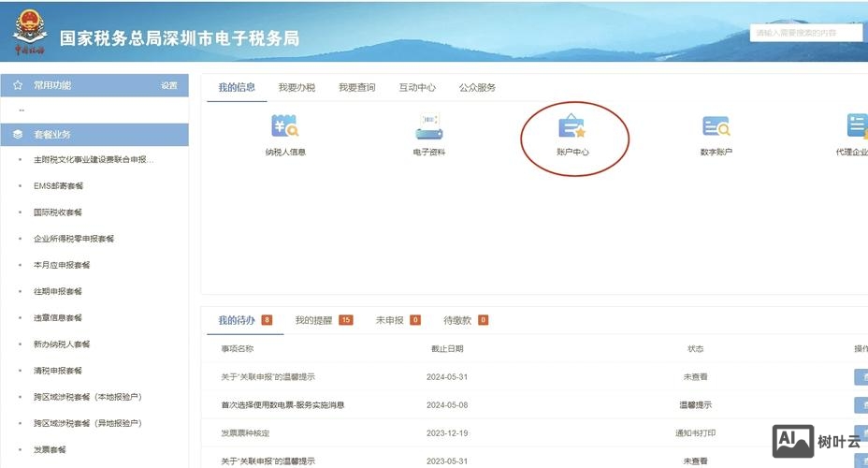The height and width of the screenshot is (468, 868).
Task: Click the 截止日期 column header
Action: [447, 349]
